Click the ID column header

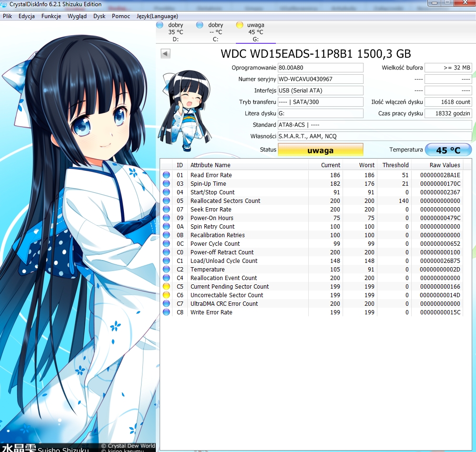click(x=180, y=165)
